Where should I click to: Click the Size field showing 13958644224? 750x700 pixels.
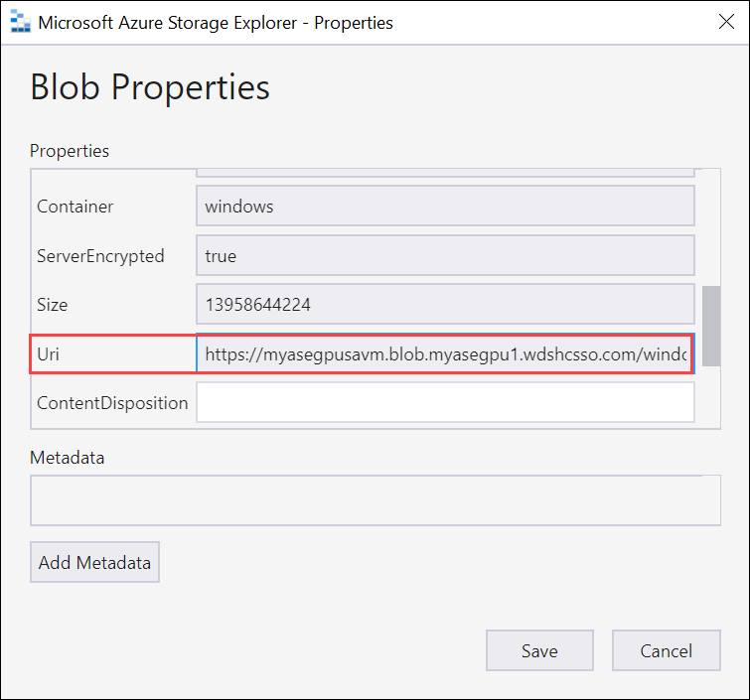click(445, 304)
